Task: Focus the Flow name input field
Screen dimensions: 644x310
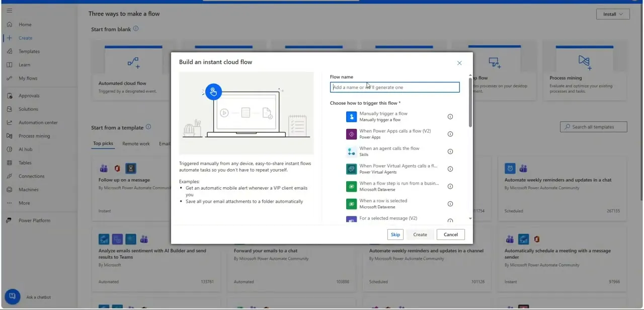Action: click(x=395, y=87)
